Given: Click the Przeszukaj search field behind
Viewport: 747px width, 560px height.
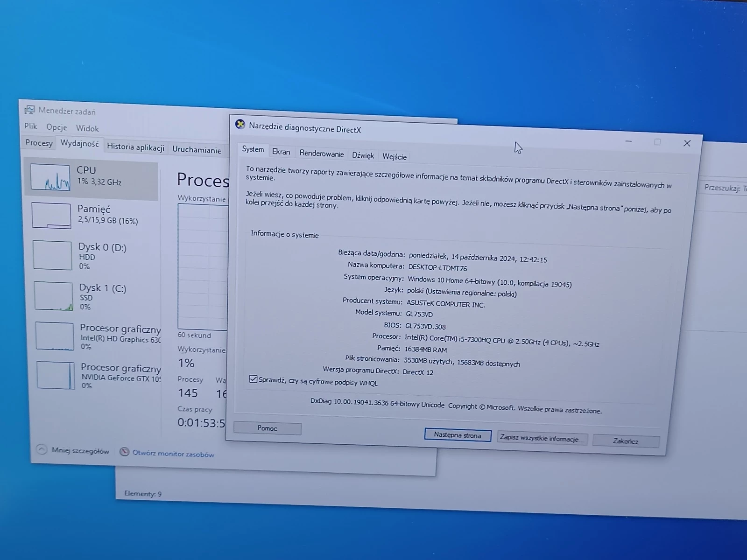Looking at the screenshot, I should point(724,188).
